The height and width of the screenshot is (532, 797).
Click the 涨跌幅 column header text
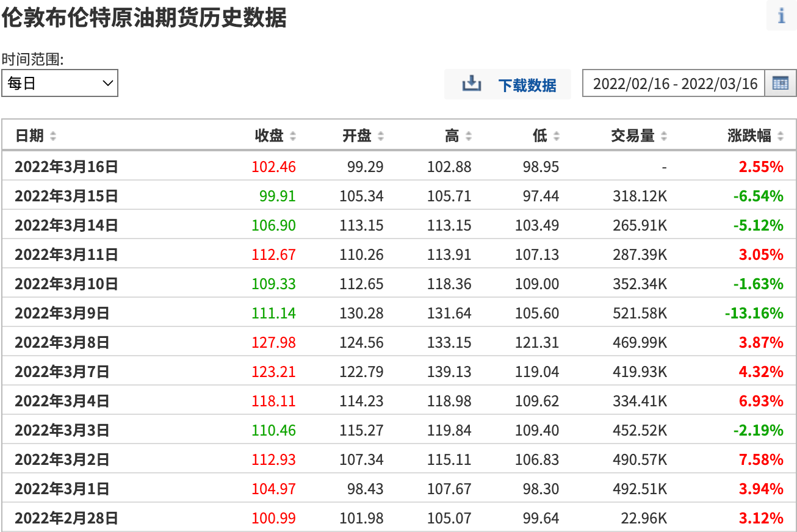[x=749, y=135]
